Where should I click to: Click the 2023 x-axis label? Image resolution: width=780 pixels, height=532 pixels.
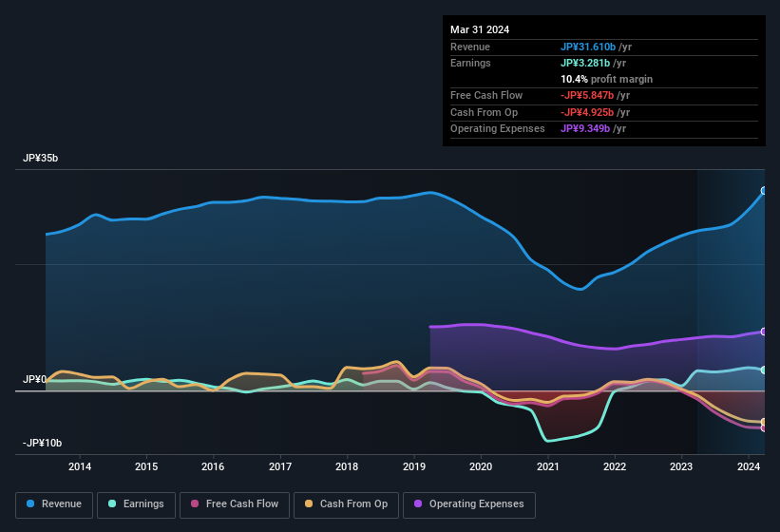pyautogui.click(x=681, y=466)
